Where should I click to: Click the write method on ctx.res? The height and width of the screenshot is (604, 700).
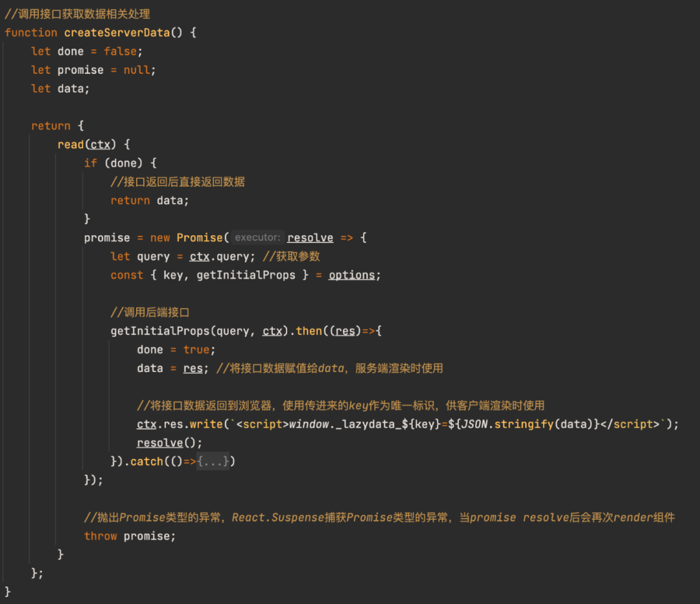coord(206,424)
